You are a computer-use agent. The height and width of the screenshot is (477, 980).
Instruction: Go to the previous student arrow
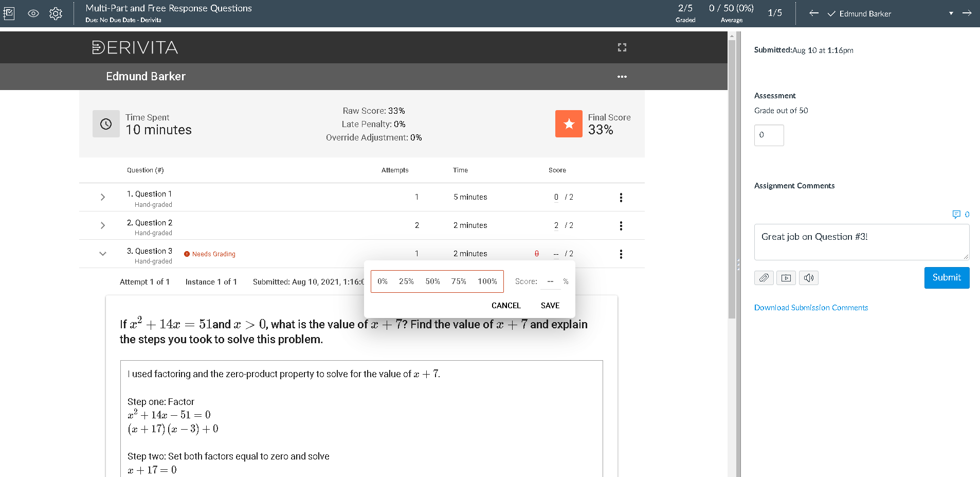(813, 13)
